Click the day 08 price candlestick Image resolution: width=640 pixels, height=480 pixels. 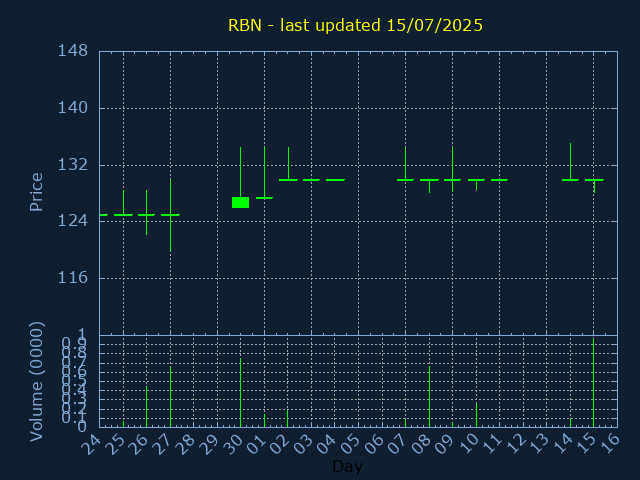429,186
